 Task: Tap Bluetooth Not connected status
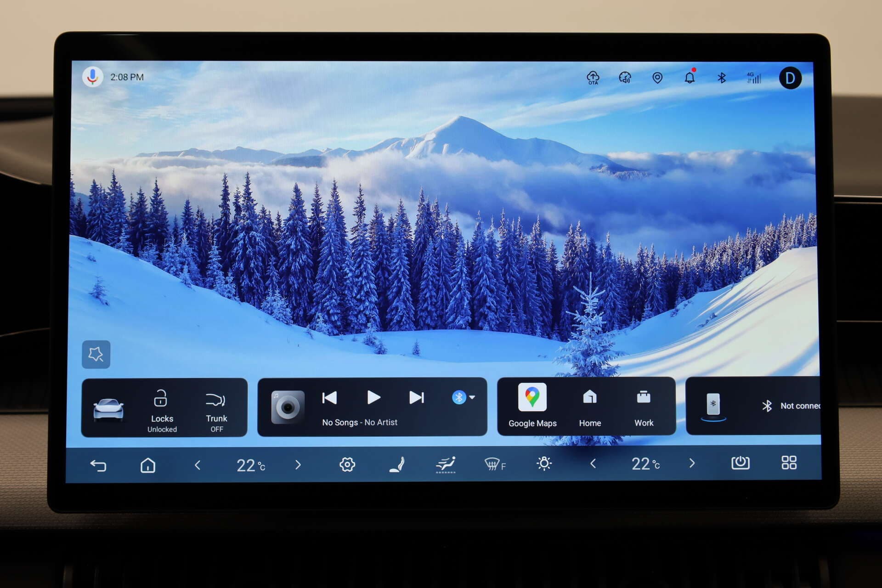pyautogui.click(x=791, y=406)
